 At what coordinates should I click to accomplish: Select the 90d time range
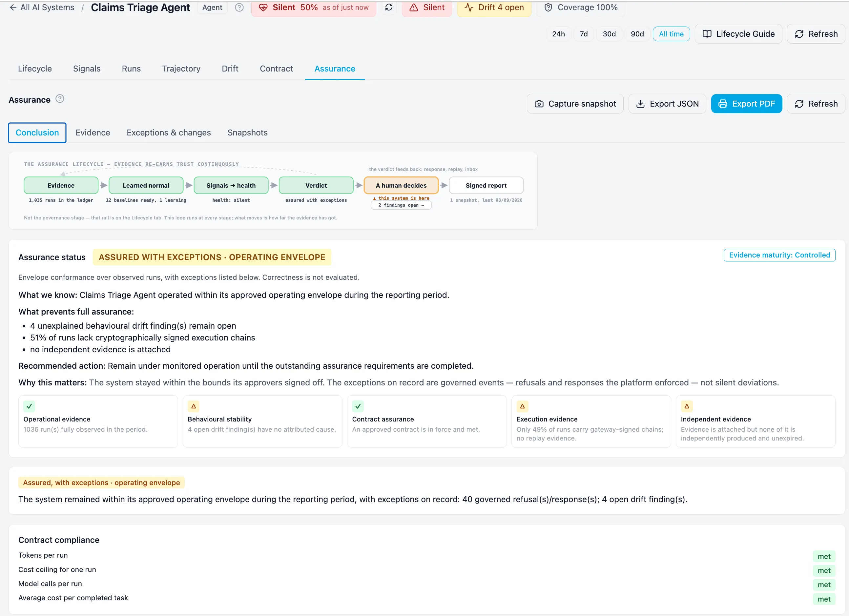[x=637, y=34]
